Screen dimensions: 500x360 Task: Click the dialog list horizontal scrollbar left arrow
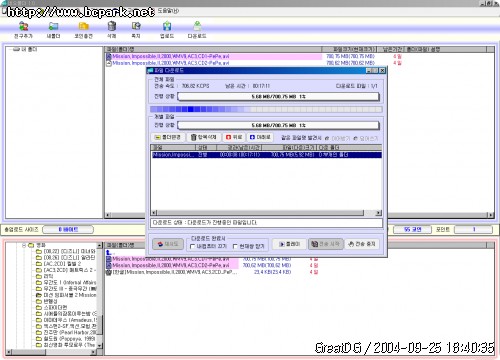click(x=154, y=213)
